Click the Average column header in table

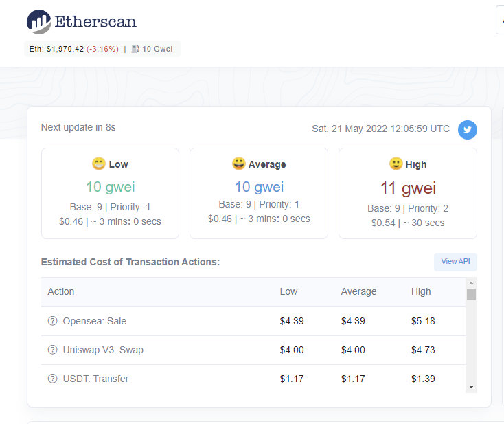[358, 291]
